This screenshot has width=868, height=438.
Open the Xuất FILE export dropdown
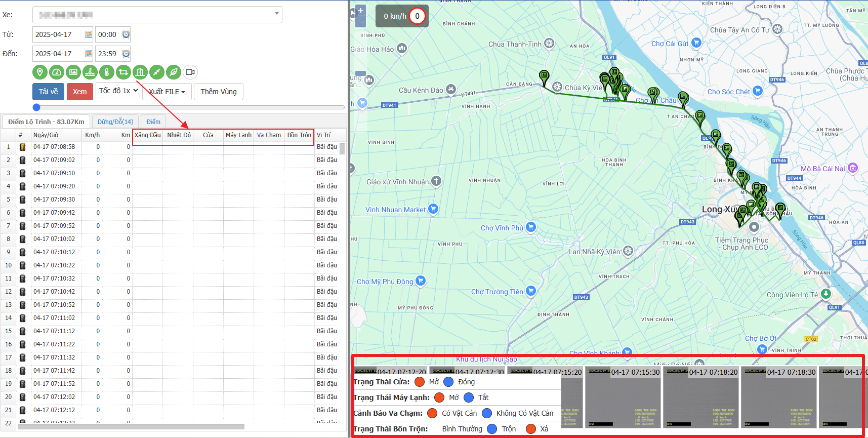click(x=167, y=92)
